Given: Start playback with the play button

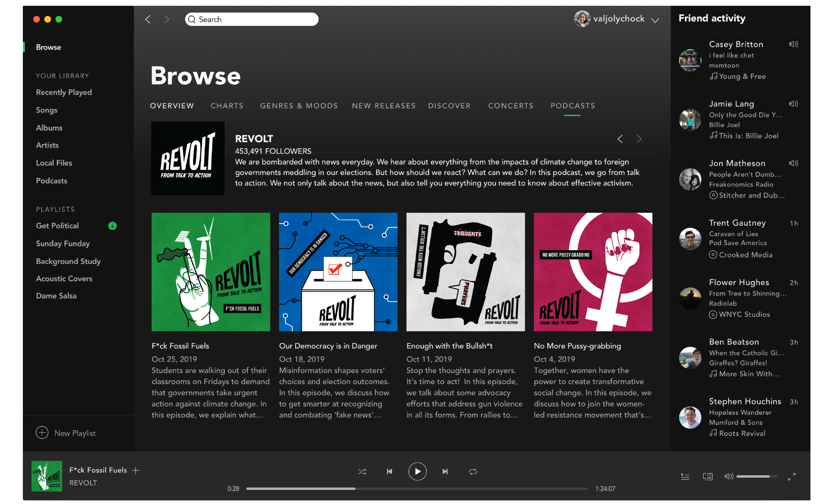Looking at the screenshot, I should [x=417, y=471].
